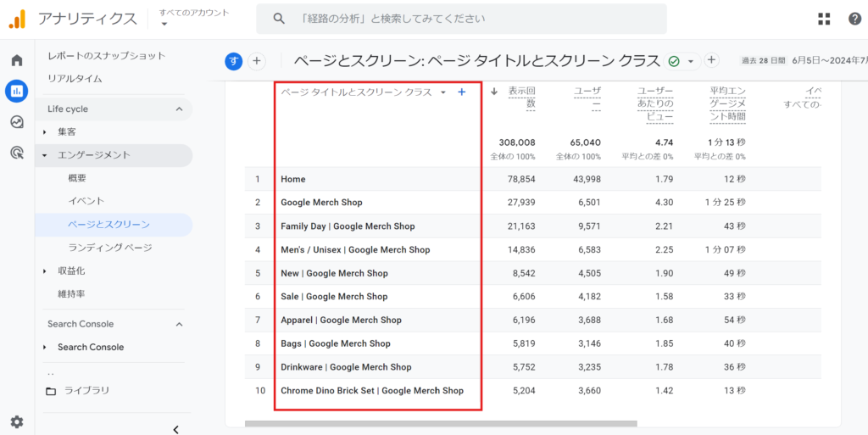The height and width of the screenshot is (435, 868).
Task: Open the Admin settings gear icon
Action: click(16, 421)
